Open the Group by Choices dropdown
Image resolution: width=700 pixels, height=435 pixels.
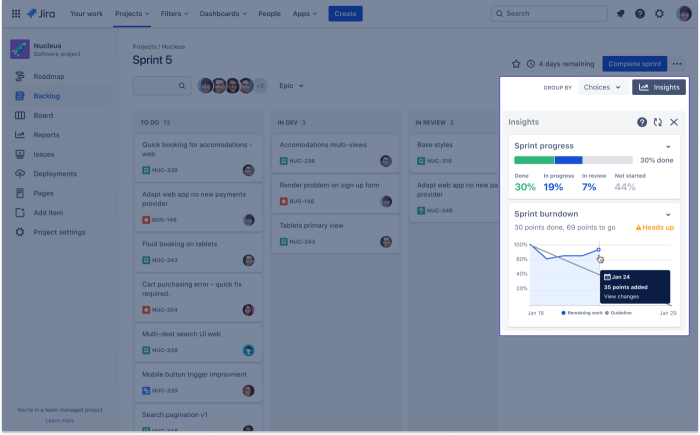(602, 87)
